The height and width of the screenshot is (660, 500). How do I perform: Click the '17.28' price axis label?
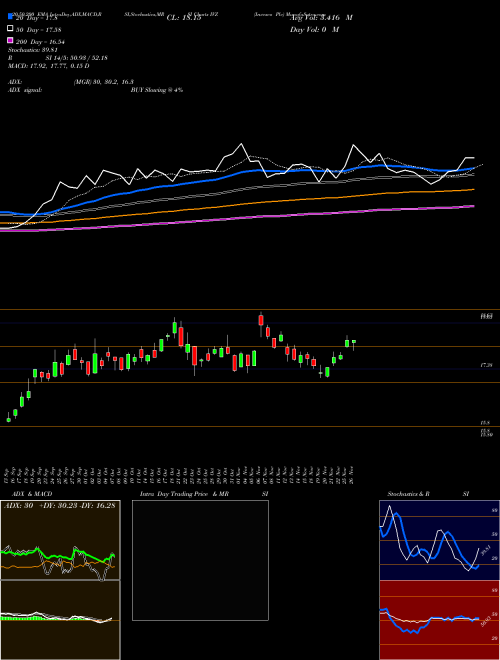[x=487, y=366]
